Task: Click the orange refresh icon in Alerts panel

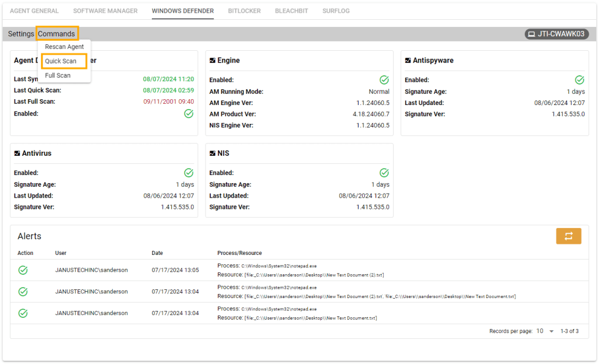Action: point(568,236)
